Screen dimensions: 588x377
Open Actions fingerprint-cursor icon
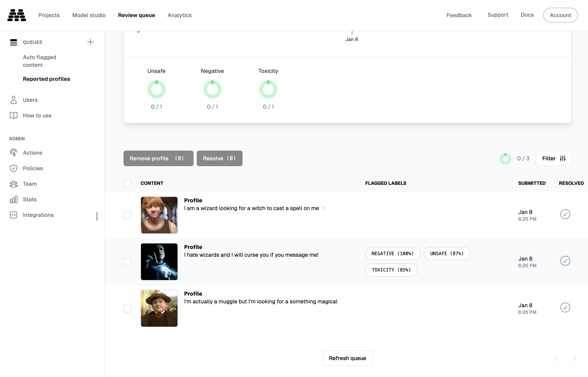point(13,153)
